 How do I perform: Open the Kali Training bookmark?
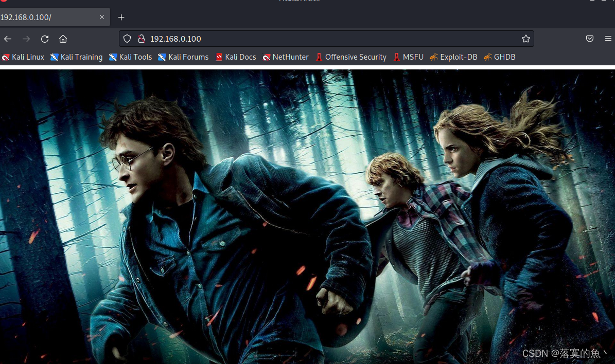pyautogui.click(x=77, y=57)
